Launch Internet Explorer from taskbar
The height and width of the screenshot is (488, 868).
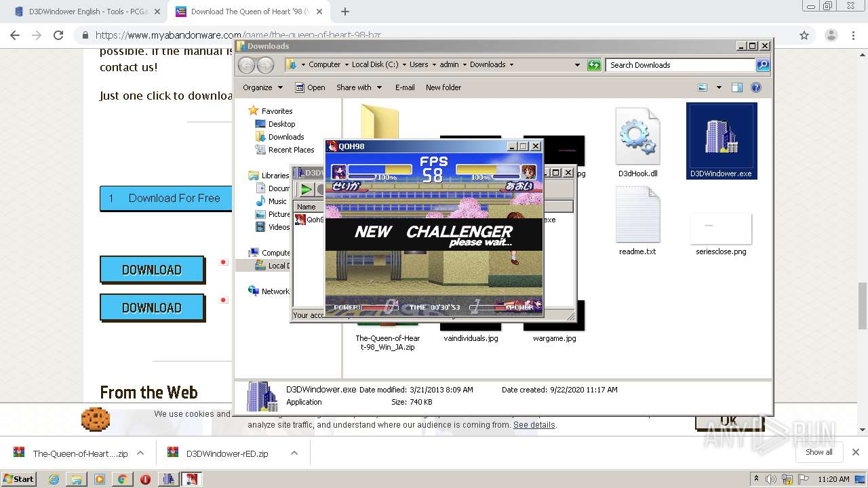(x=54, y=479)
